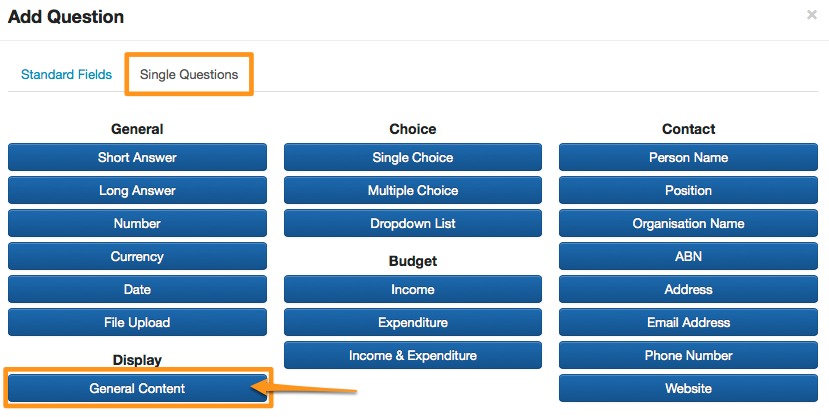Choose the Single Choice question type
This screenshot has width=829, height=417.
412,157
